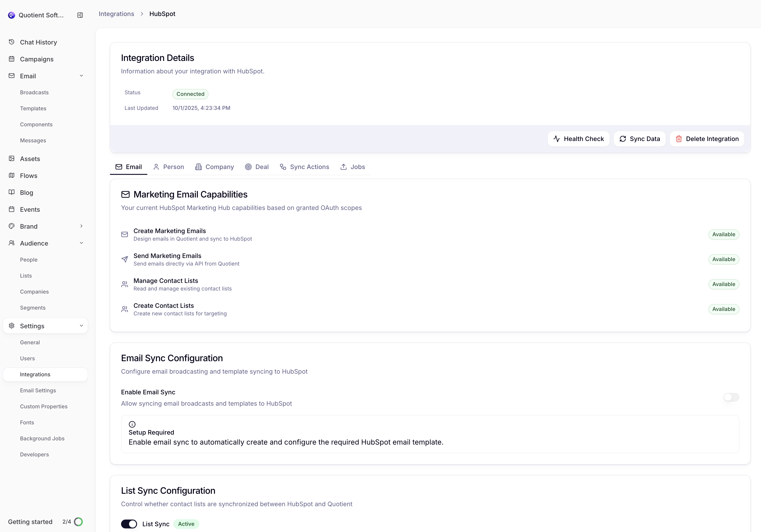Viewport: 761px width, 532px height.
Task: Expand the Brand menu
Action: (81, 226)
